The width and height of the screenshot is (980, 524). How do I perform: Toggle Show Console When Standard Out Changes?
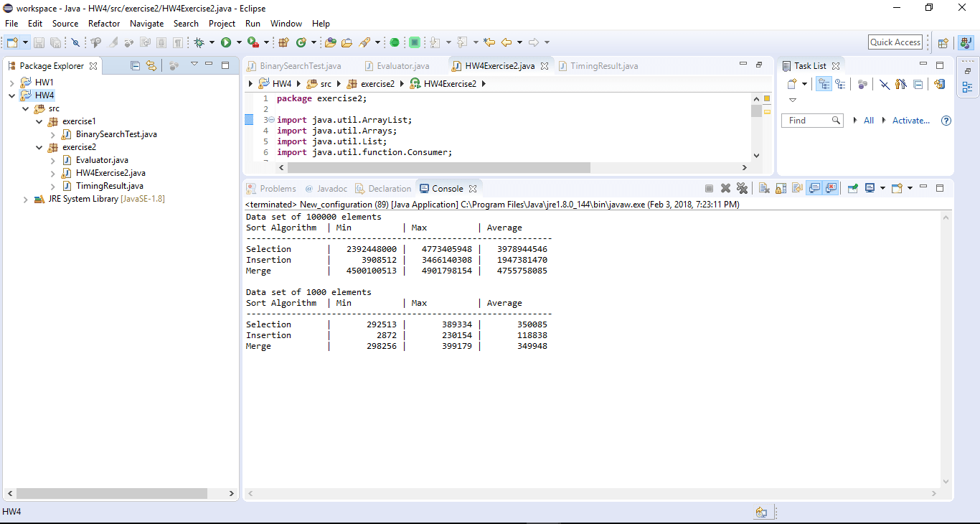(814, 187)
